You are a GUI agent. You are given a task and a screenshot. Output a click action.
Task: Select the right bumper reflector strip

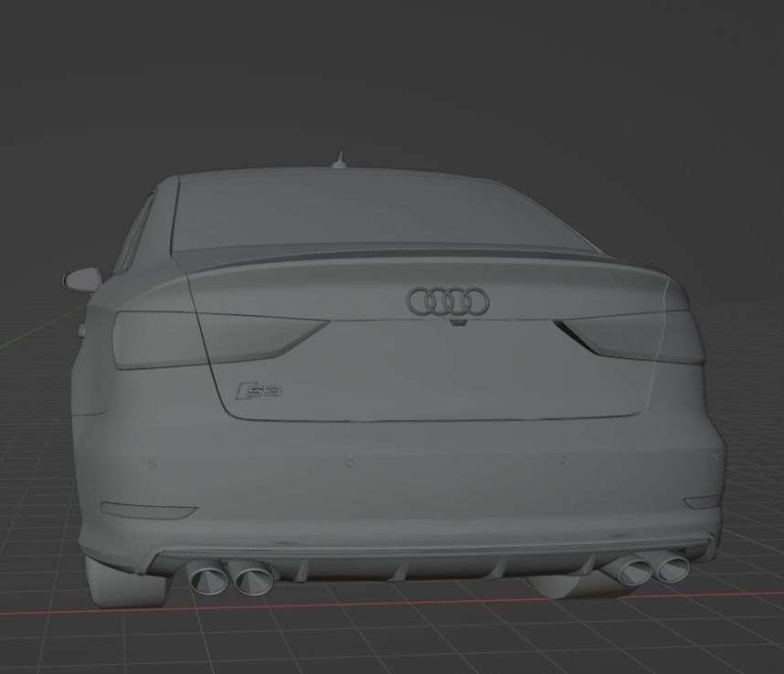tap(702, 502)
